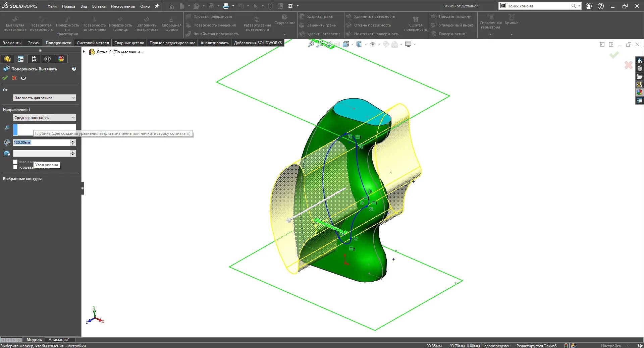Screen dimensions: 644x348
Task: Expand Выбранные контуры section
Action: (22, 179)
